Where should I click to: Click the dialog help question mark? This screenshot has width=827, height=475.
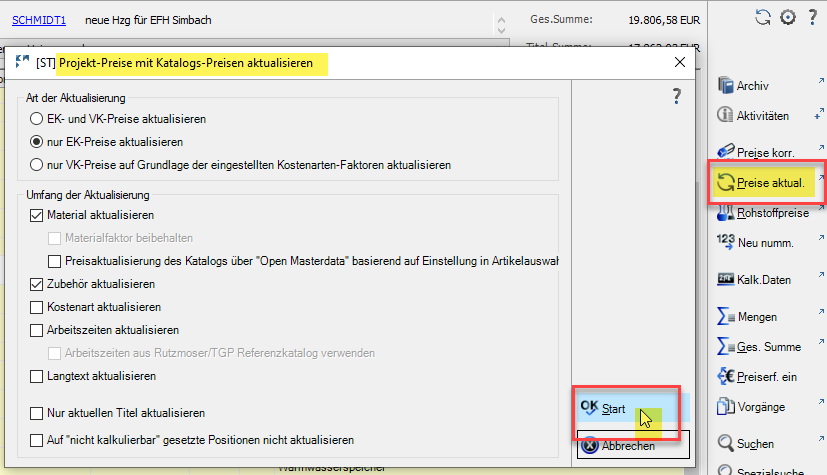point(676,96)
